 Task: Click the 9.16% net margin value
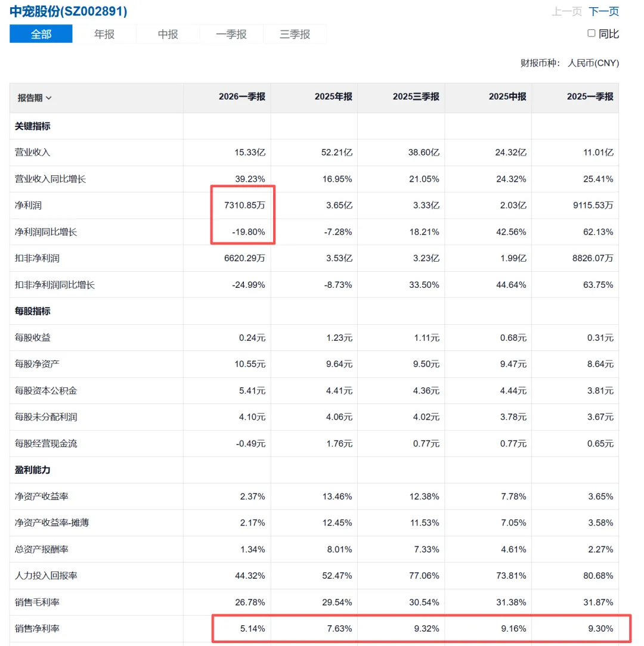(514, 629)
